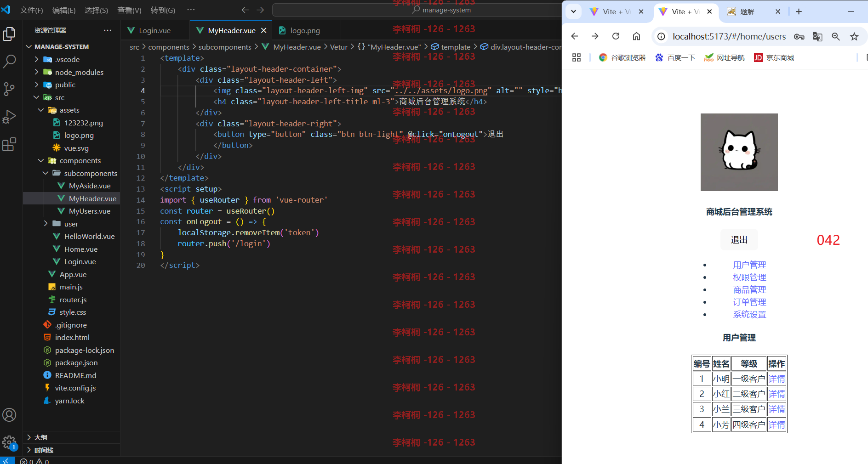This screenshot has width=868, height=464.
Task: Click the translate page icon
Action: (x=817, y=37)
